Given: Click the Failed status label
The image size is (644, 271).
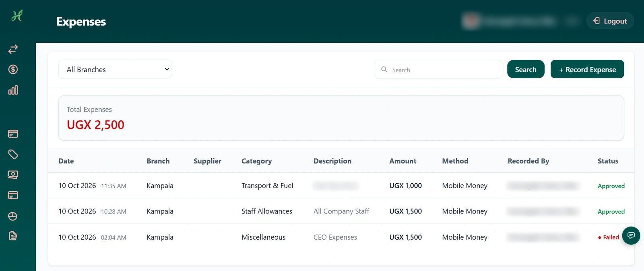Looking at the screenshot, I should (x=609, y=237).
